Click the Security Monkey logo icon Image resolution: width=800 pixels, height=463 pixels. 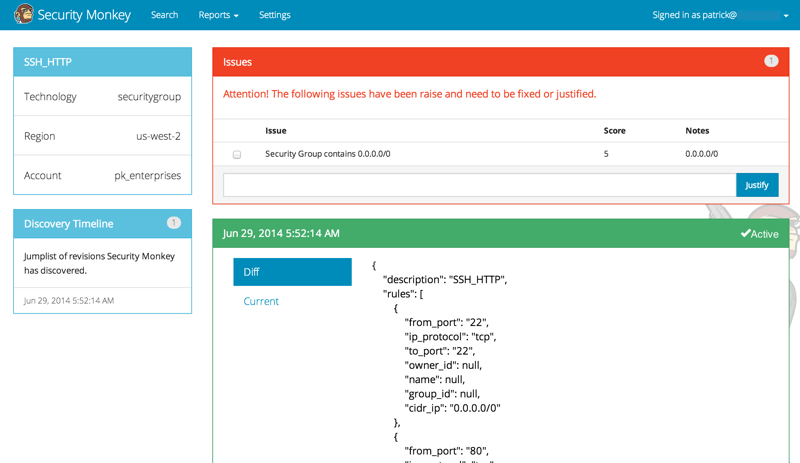[x=23, y=14]
